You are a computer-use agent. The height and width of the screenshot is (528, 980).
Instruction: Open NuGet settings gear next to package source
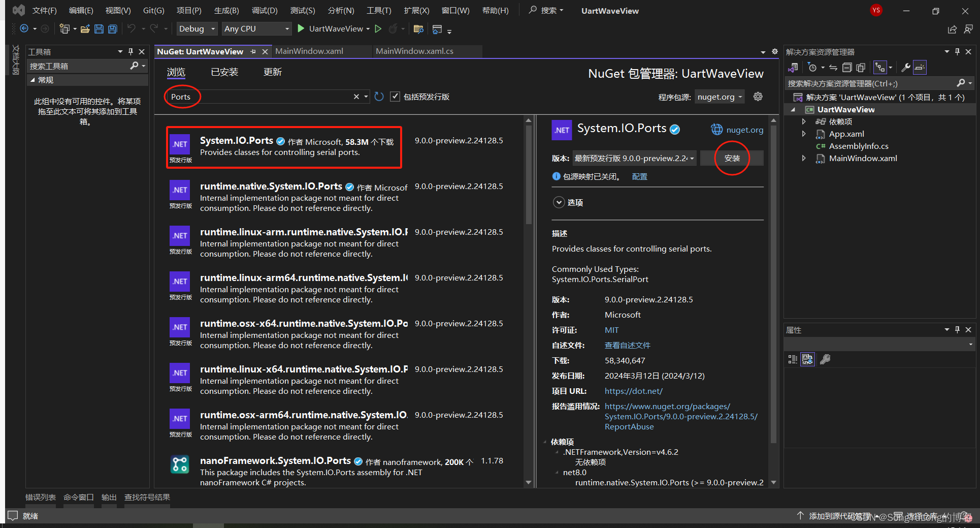[758, 97]
